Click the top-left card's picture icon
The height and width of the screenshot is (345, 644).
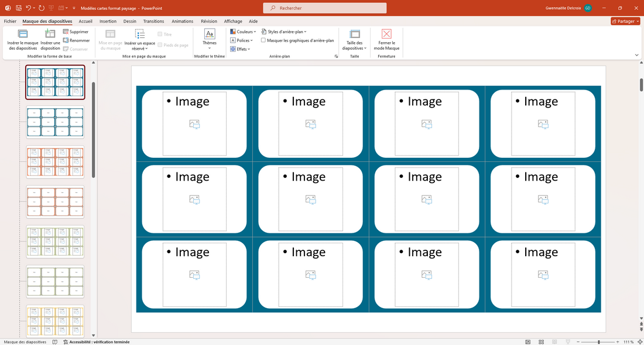point(194,125)
